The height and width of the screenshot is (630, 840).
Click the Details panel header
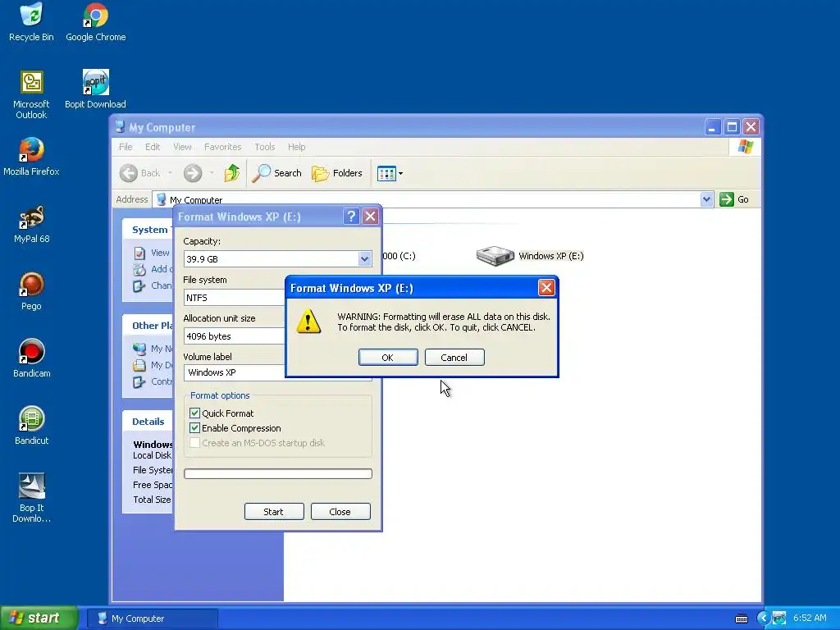[148, 422]
